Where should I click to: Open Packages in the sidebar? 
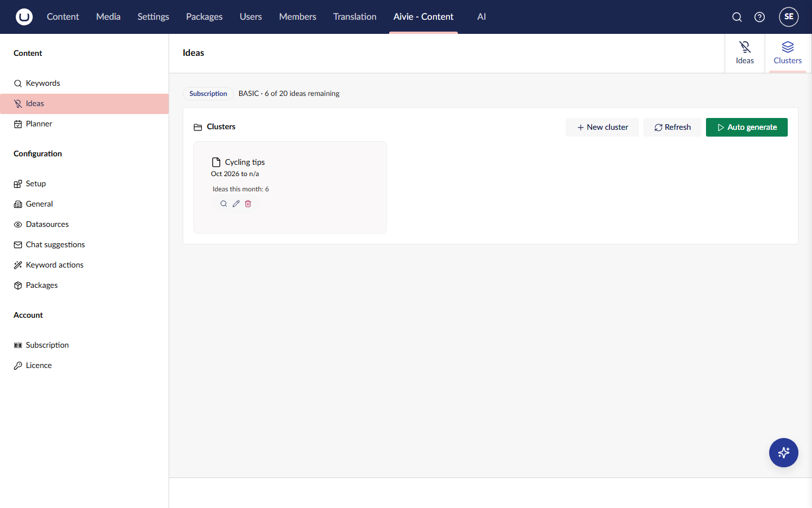(85, 285)
